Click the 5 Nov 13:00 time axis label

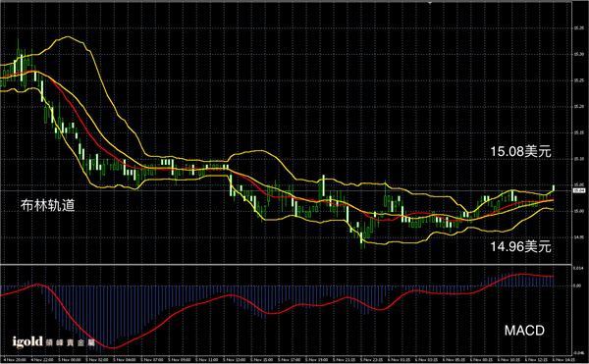pos(235,360)
